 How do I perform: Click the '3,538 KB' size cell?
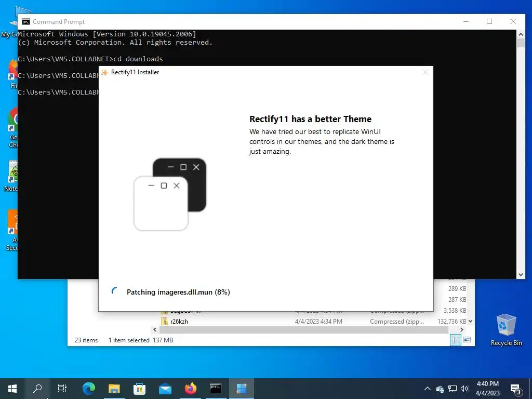tap(455, 311)
